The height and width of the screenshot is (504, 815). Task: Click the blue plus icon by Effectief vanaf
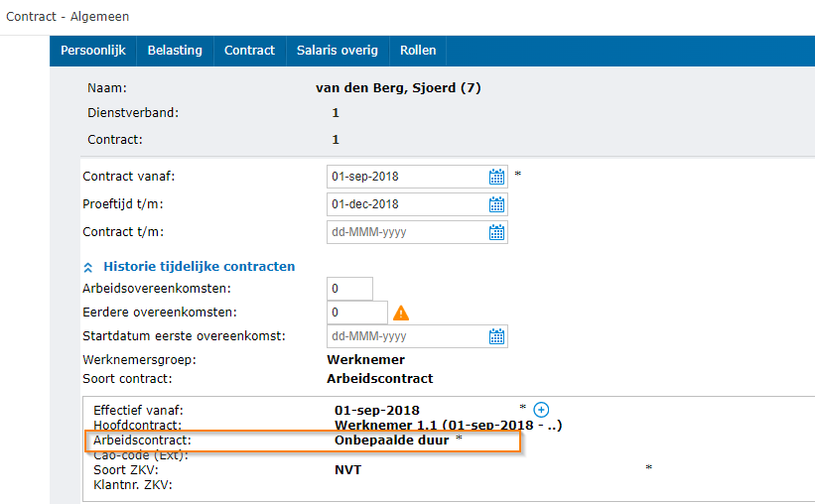tap(541, 409)
